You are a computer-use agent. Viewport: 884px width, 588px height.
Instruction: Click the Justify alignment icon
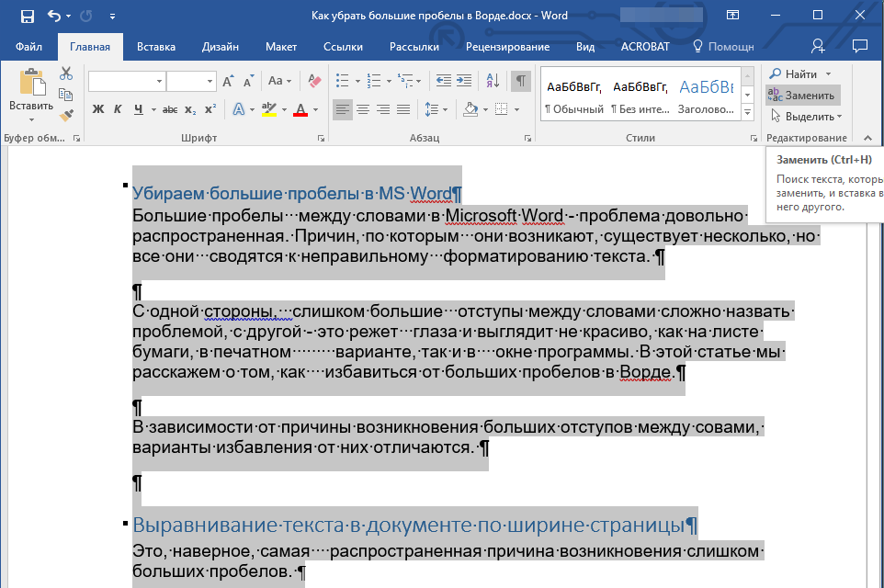(403, 110)
